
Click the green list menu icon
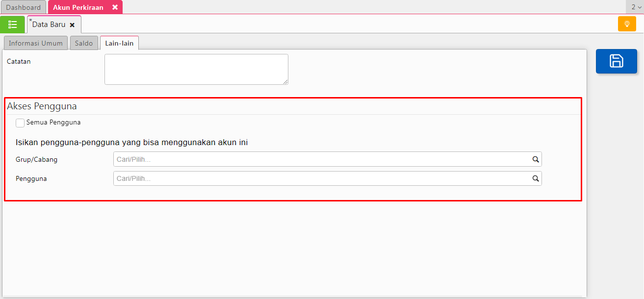(x=13, y=25)
